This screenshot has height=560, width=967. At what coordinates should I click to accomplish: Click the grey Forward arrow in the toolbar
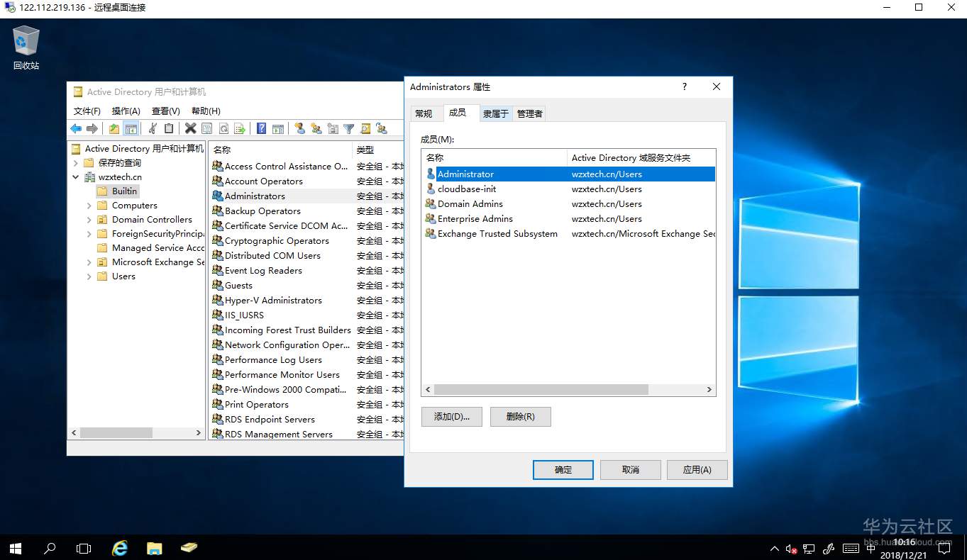[x=92, y=128]
